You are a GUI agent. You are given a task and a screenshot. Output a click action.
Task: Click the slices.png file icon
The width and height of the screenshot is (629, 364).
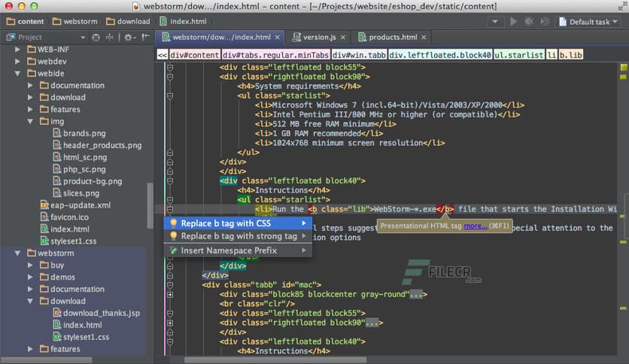(57, 193)
